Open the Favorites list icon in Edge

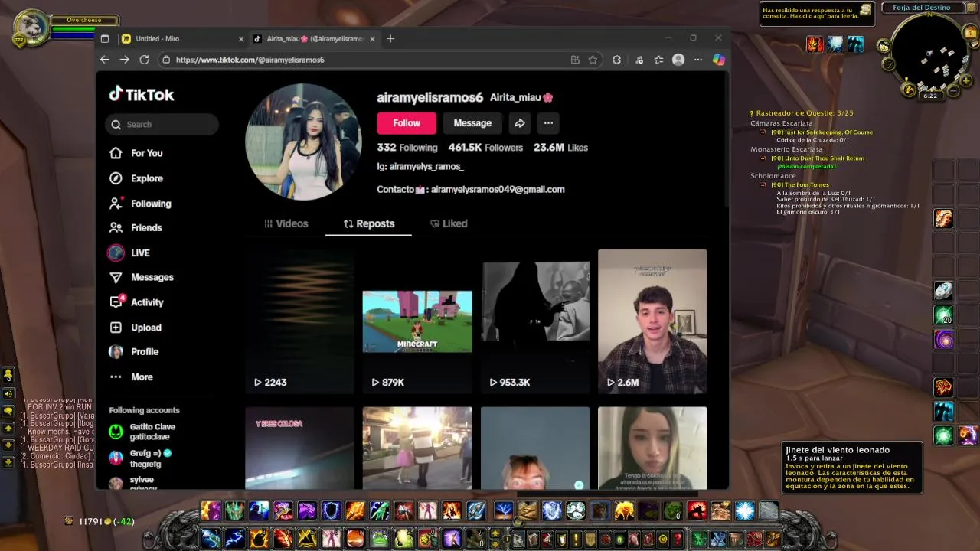pyautogui.click(x=658, y=60)
